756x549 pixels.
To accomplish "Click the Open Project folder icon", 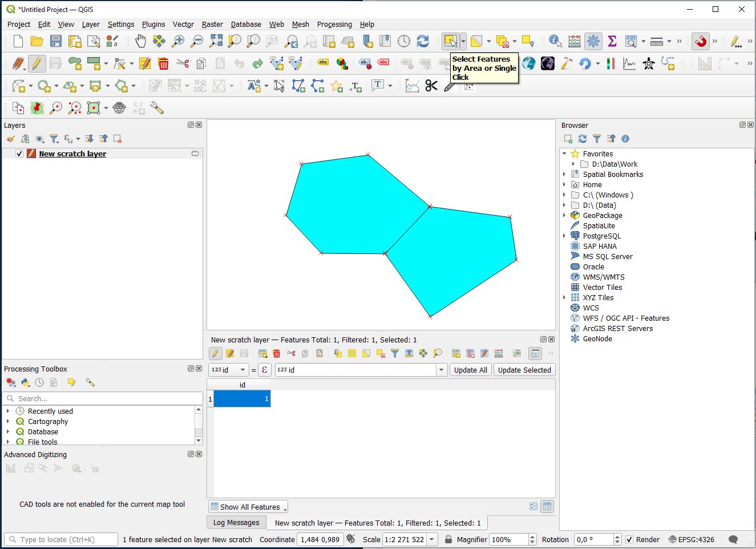I will tap(37, 41).
